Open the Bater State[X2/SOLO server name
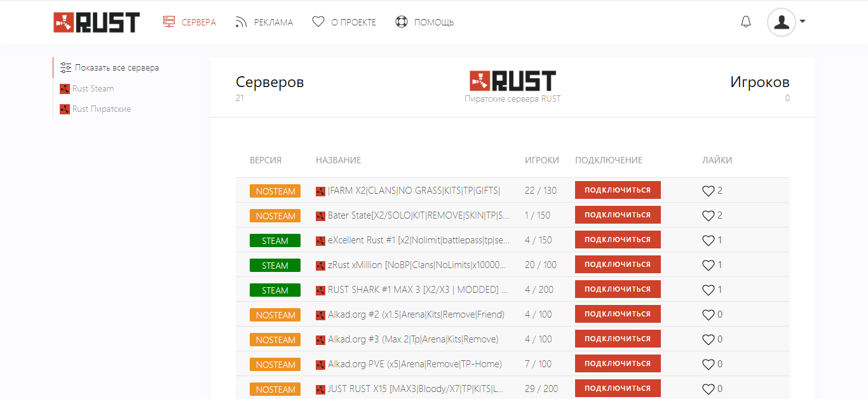The image size is (868, 399). point(418,215)
